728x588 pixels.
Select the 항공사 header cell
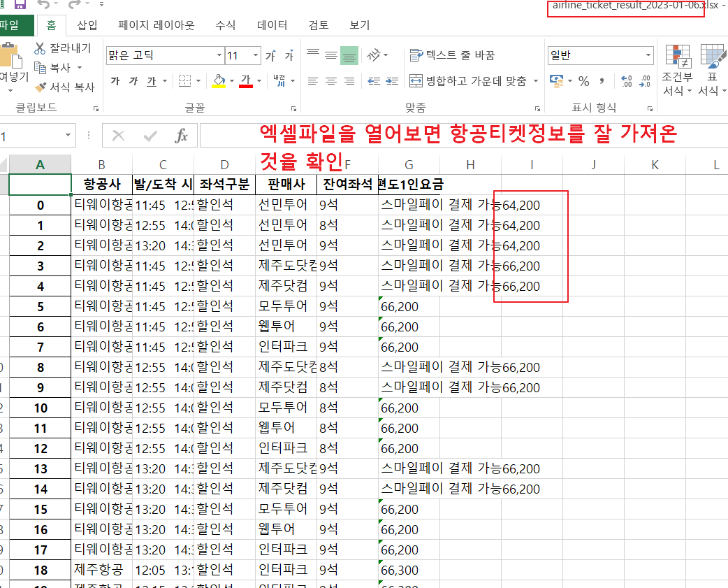coord(102,185)
